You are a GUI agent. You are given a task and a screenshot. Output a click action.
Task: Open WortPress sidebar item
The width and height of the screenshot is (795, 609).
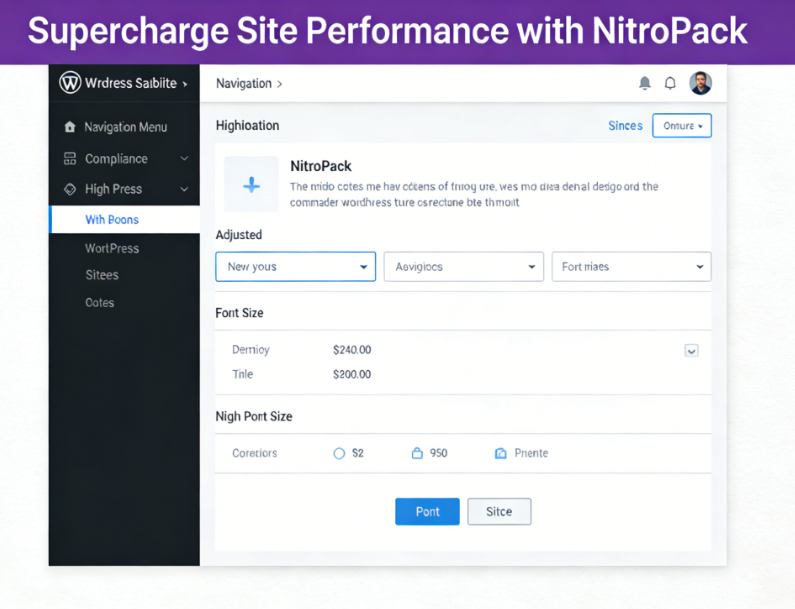(112, 248)
